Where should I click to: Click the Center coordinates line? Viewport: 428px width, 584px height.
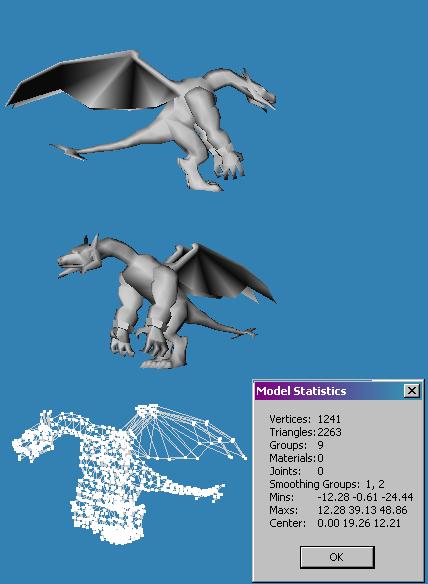coord(335,523)
